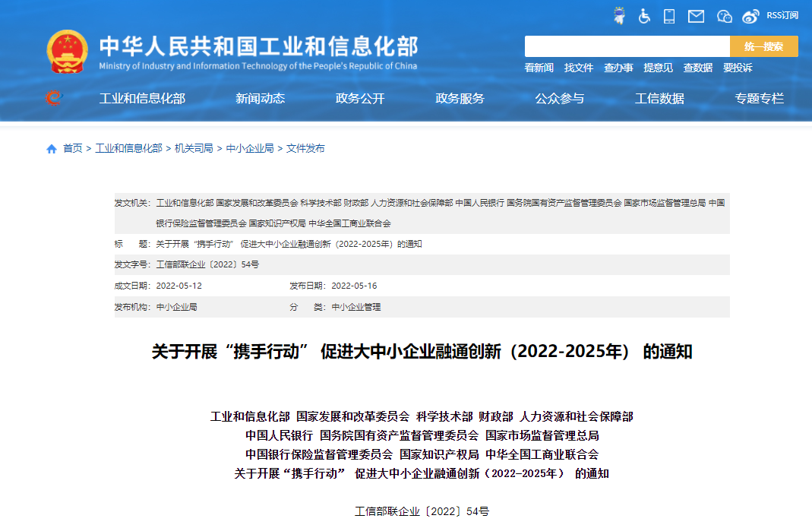Open 文件发布 breadcrumb link
This screenshot has width=812, height=528.
[x=305, y=149]
